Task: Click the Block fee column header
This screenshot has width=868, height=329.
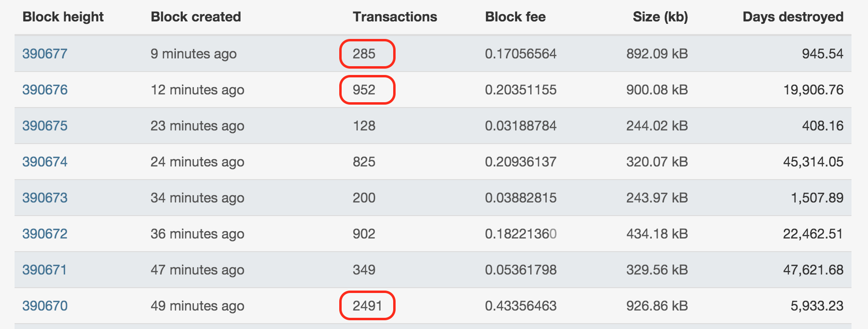Action: tap(515, 17)
